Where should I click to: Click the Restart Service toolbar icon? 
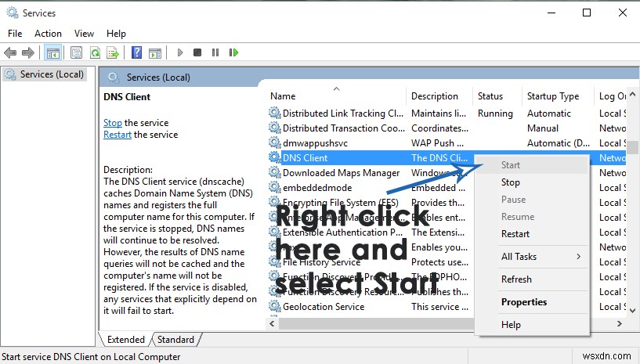233,52
